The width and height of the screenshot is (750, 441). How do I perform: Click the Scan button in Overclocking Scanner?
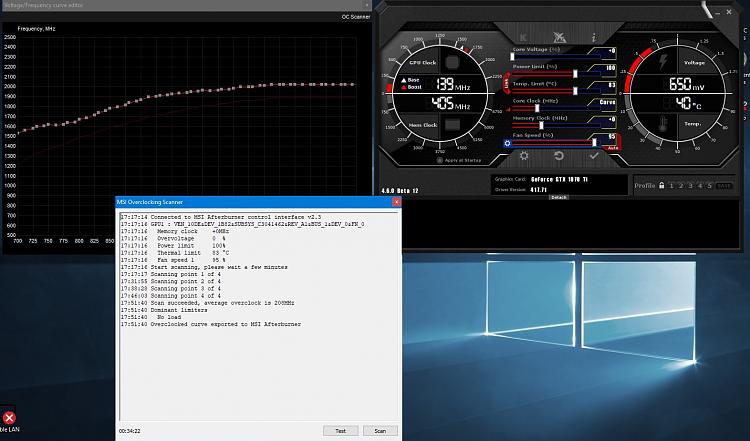click(x=380, y=431)
